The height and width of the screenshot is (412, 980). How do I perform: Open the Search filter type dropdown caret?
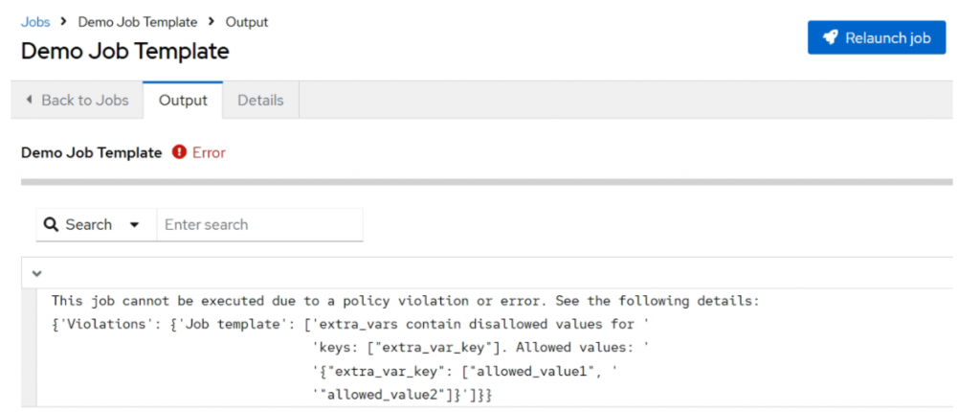point(134,225)
